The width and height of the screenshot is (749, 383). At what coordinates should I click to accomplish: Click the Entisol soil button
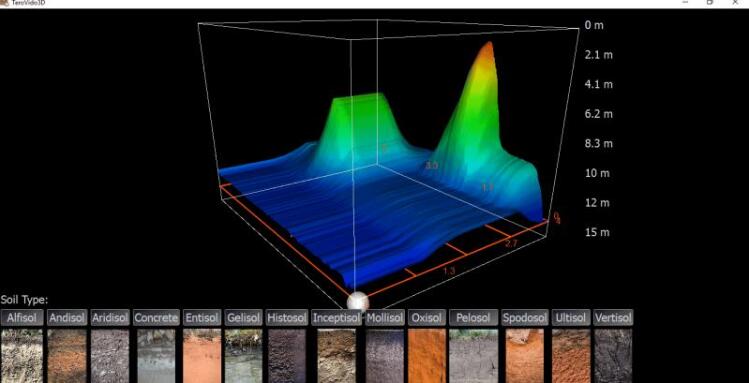(202, 318)
